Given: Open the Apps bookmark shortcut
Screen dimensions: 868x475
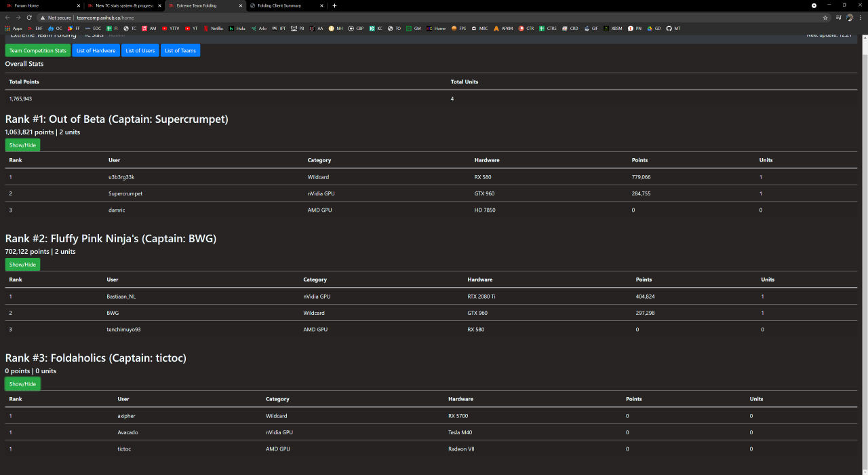Looking at the screenshot, I should (14, 28).
